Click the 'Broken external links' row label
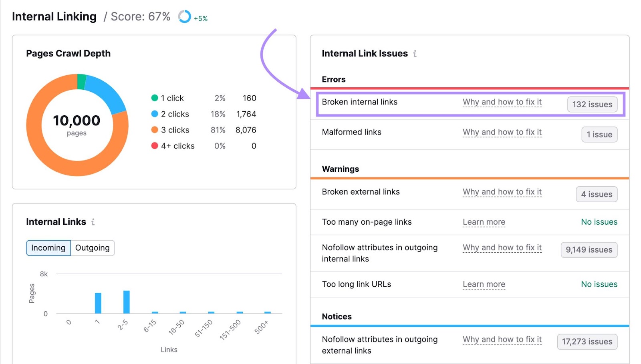 [x=361, y=192]
